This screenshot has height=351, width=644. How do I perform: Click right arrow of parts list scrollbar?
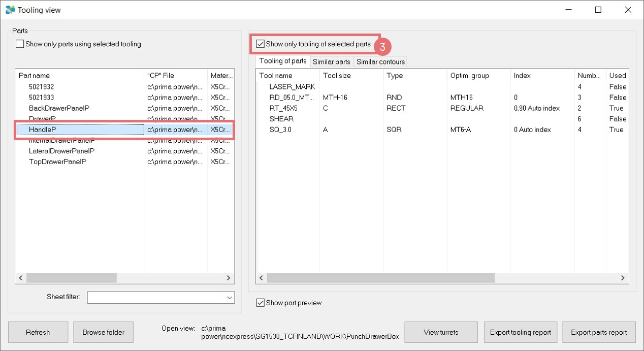[229, 278]
